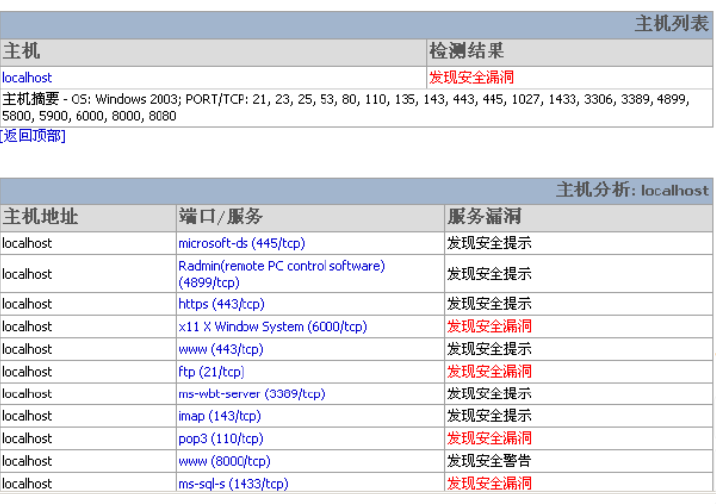
Task: Click 发现安全提示 in the ms-wbt-server row
Action: click(489, 394)
